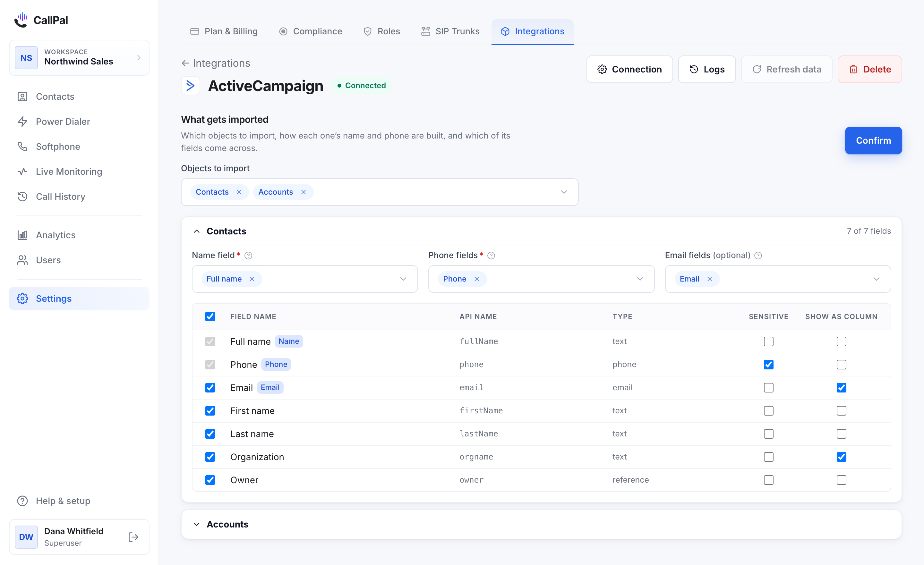Switch to the SIP Trunks tab
The height and width of the screenshot is (565, 924).
(450, 31)
